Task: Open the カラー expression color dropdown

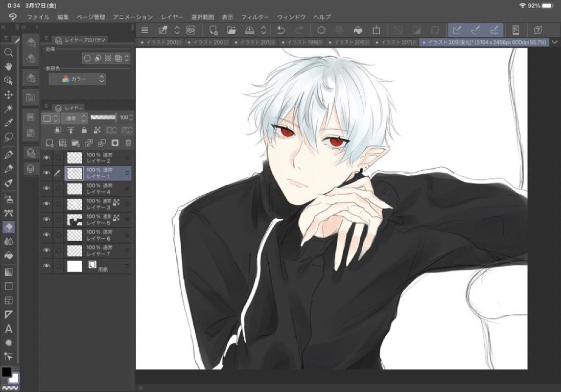Action: coord(77,79)
